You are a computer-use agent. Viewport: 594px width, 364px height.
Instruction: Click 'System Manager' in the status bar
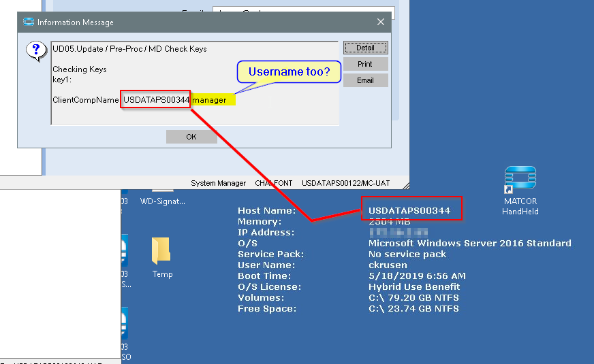pyautogui.click(x=218, y=183)
